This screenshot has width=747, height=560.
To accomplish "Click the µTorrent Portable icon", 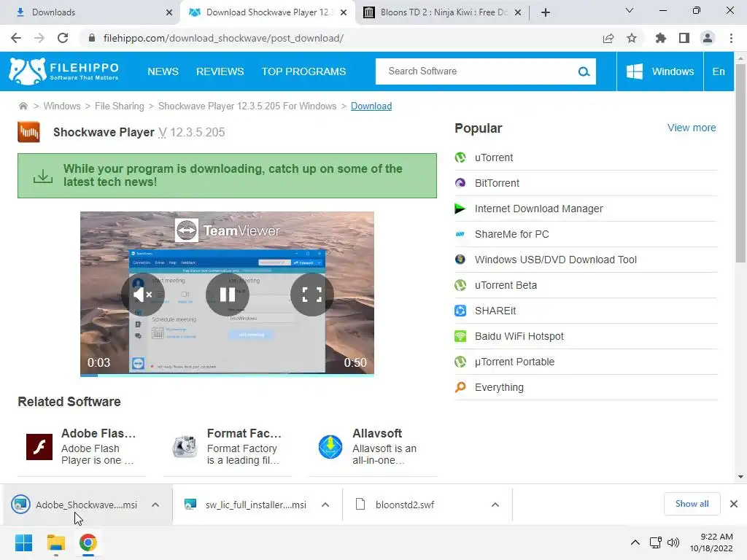I will 460,362.
